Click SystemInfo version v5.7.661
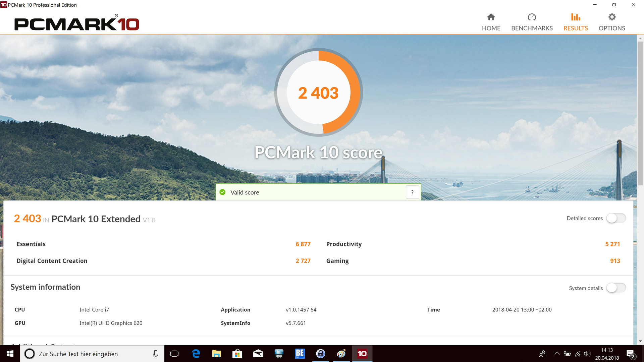The width and height of the screenshot is (644, 362). click(x=296, y=323)
